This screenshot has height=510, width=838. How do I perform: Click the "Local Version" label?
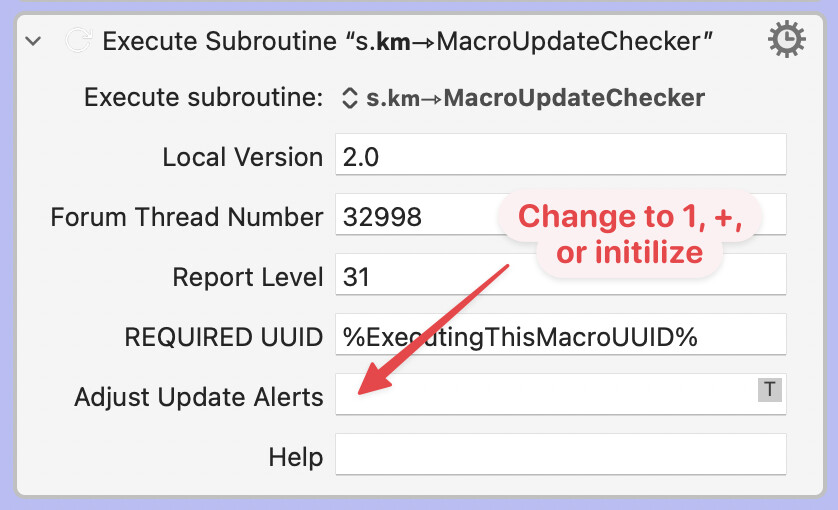coord(242,157)
